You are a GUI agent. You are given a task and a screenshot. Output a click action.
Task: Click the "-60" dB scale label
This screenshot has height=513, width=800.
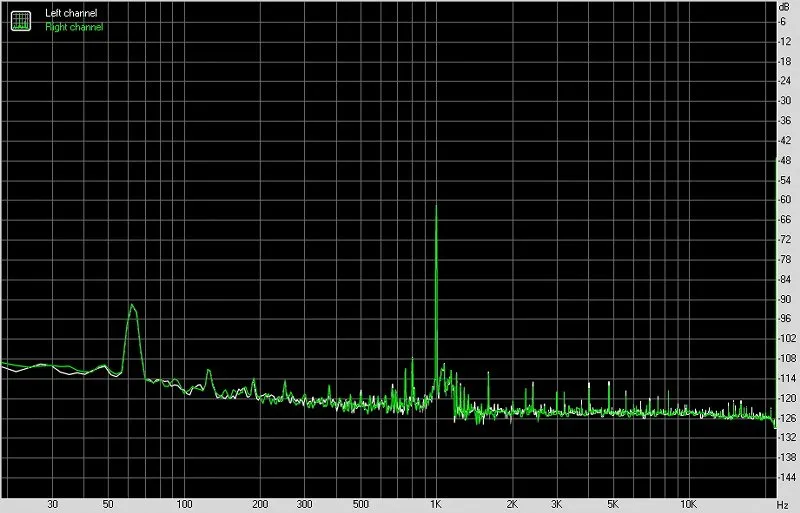pyautogui.click(x=785, y=200)
